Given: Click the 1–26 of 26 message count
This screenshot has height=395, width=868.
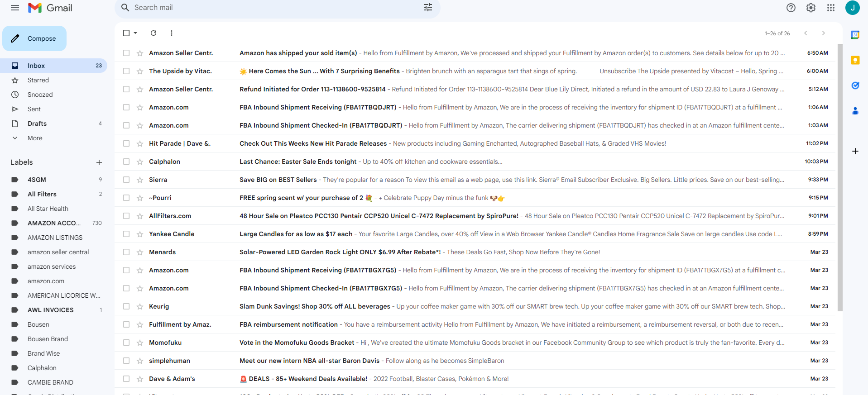Looking at the screenshot, I should pyautogui.click(x=777, y=33).
